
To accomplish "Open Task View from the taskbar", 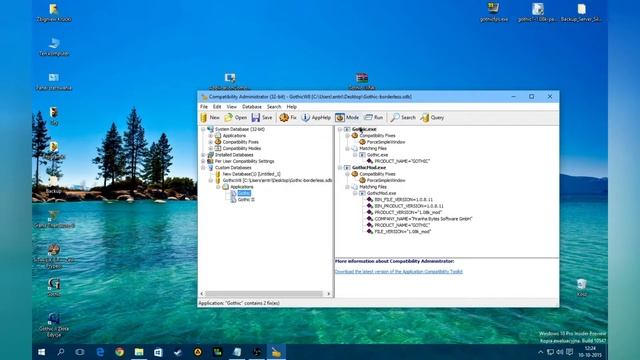I will pyautogui.click(x=80, y=352).
